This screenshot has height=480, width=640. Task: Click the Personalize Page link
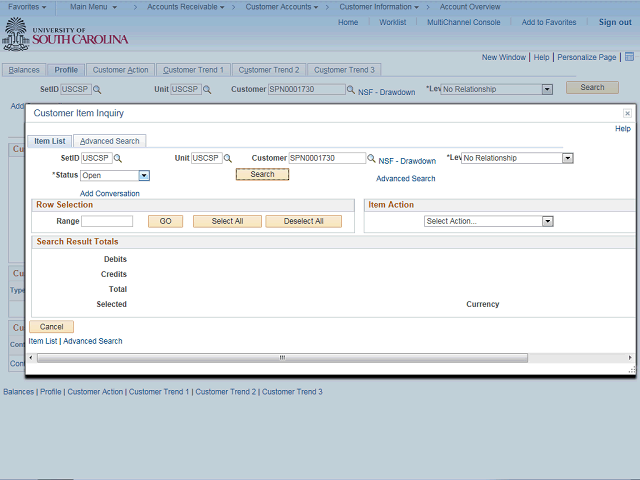pyautogui.click(x=587, y=57)
